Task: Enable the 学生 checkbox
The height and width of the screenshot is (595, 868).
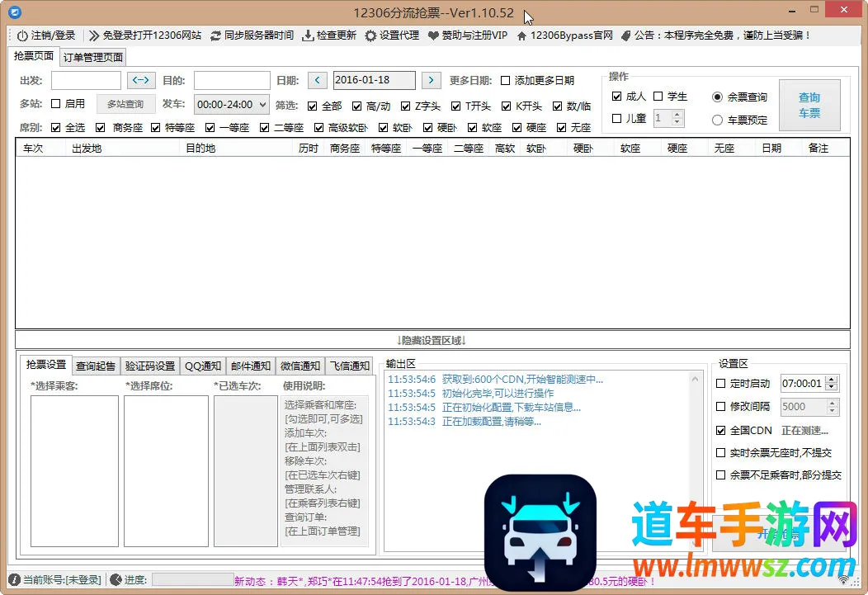Action: [x=658, y=97]
